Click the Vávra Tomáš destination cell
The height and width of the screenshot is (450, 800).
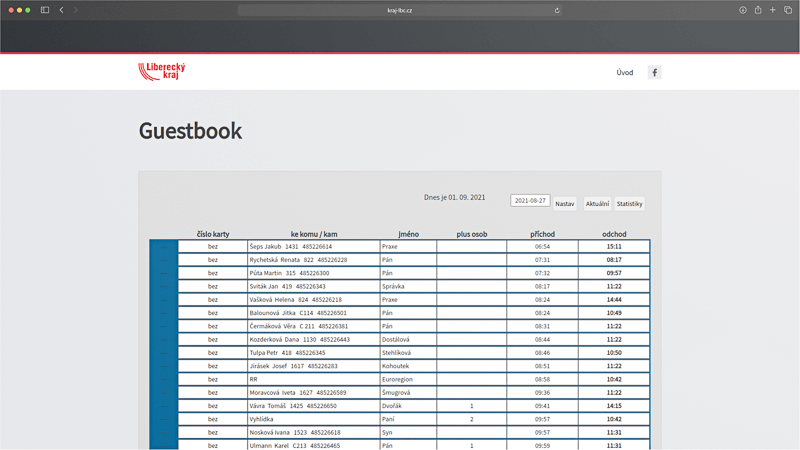point(313,406)
